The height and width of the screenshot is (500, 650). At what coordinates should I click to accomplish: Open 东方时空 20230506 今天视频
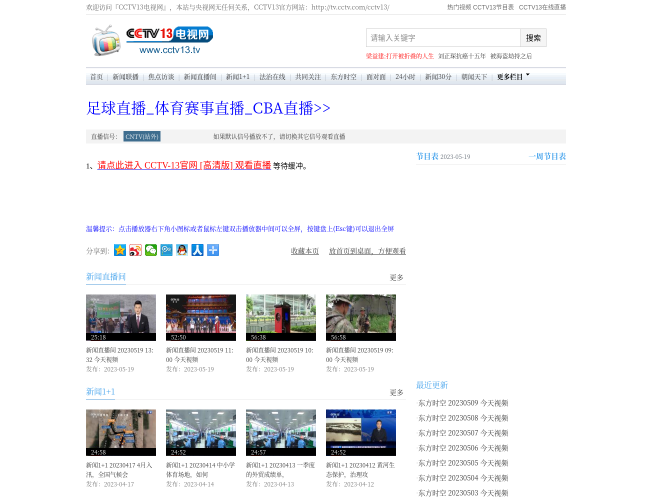pyautogui.click(x=463, y=448)
